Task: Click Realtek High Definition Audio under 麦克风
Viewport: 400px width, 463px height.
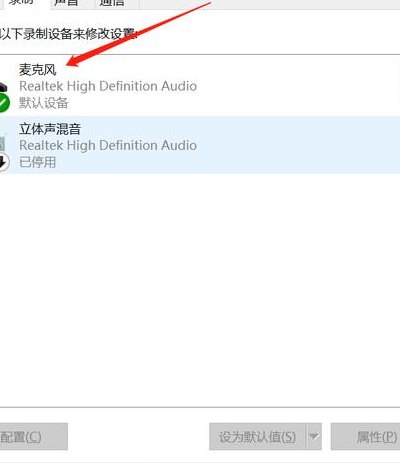Action: coord(108,86)
